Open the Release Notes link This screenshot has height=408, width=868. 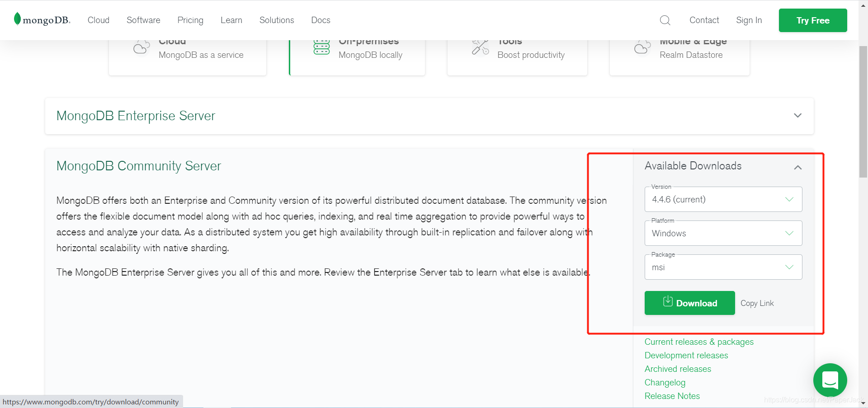coord(672,396)
